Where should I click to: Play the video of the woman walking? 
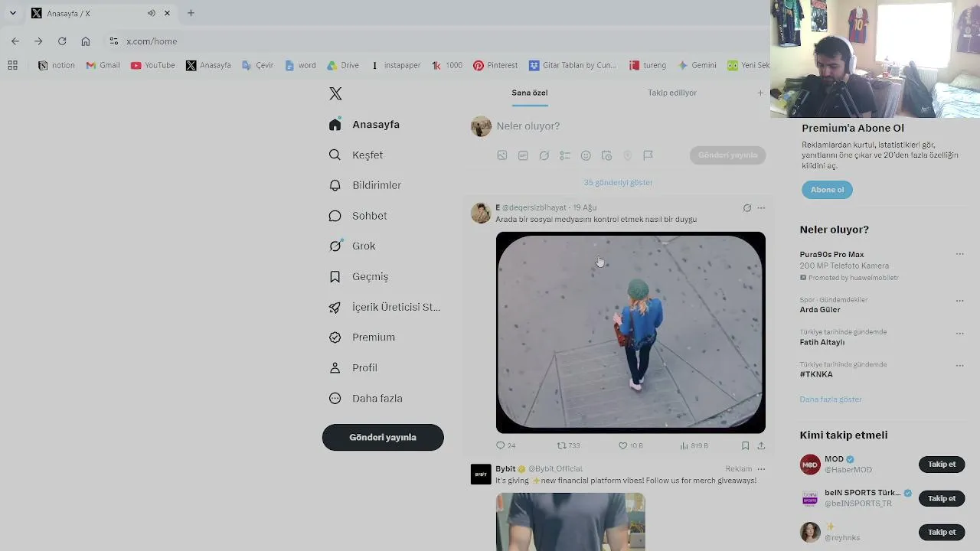pos(631,332)
